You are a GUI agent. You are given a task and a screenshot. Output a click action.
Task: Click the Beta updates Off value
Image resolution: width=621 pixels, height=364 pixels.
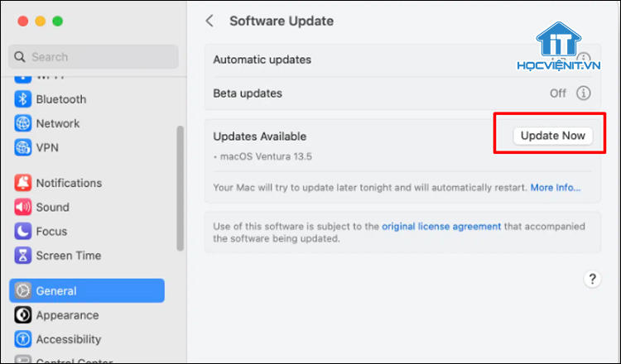click(x=558, y=93)
